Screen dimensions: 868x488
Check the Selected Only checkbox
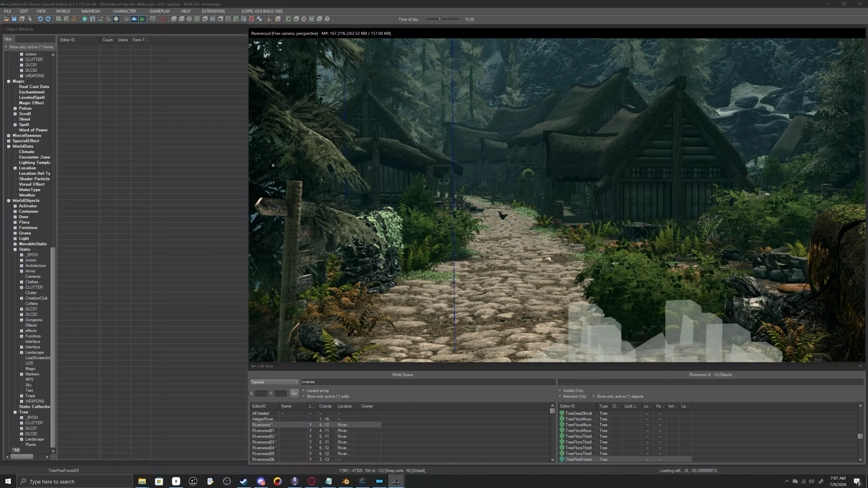click(560, 396)
